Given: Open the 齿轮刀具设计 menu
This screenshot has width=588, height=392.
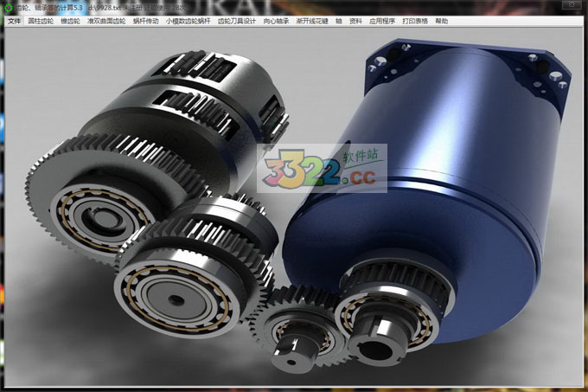Looking at the screenshot, I should (x=237, y=21).
